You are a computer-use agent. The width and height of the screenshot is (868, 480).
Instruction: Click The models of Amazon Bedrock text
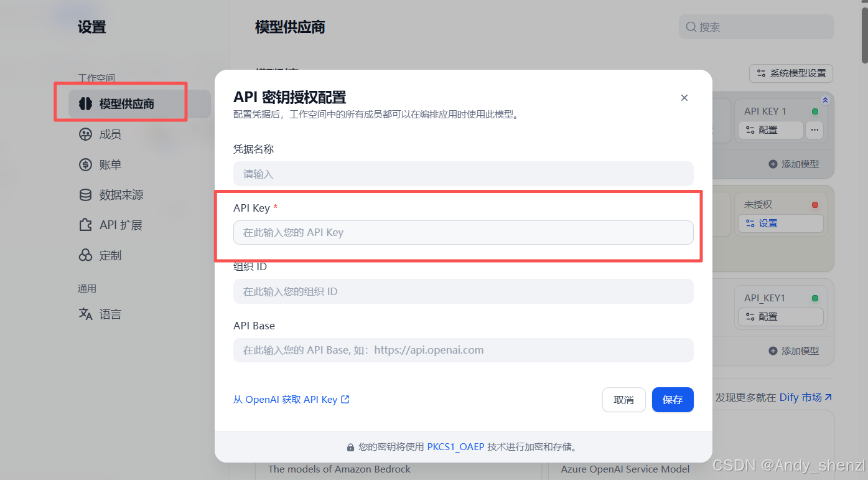339,469
